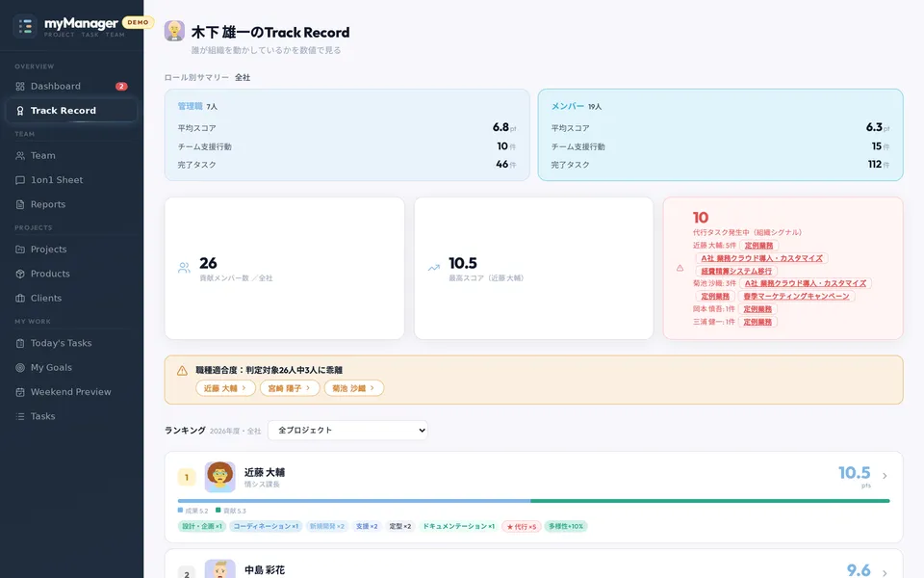Screen dimensions: 924x578
Task: Click the myManager logo icon
Action: (x=25, y=26)
